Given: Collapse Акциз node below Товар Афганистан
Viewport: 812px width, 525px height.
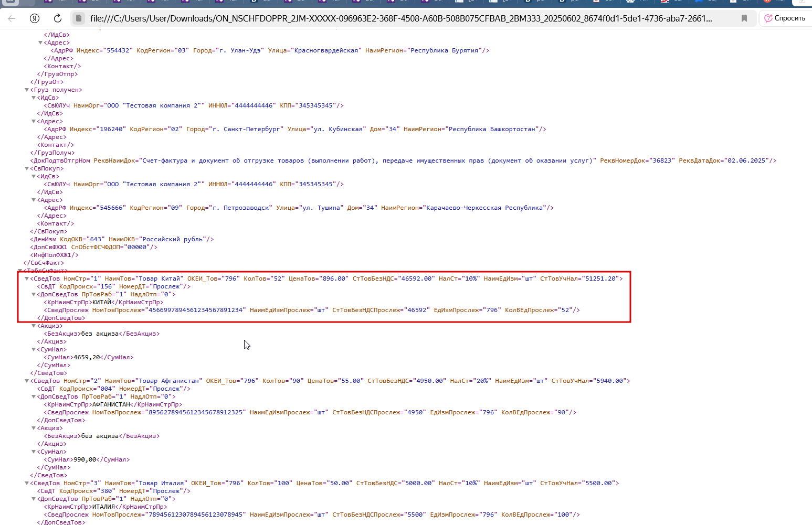Looking at the screenshot, I should pos(34,428).
